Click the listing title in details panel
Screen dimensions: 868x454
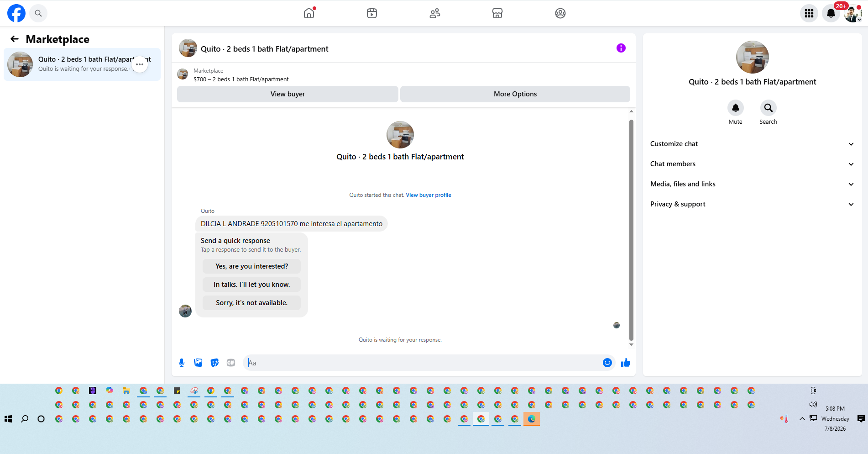click(753, 82)
